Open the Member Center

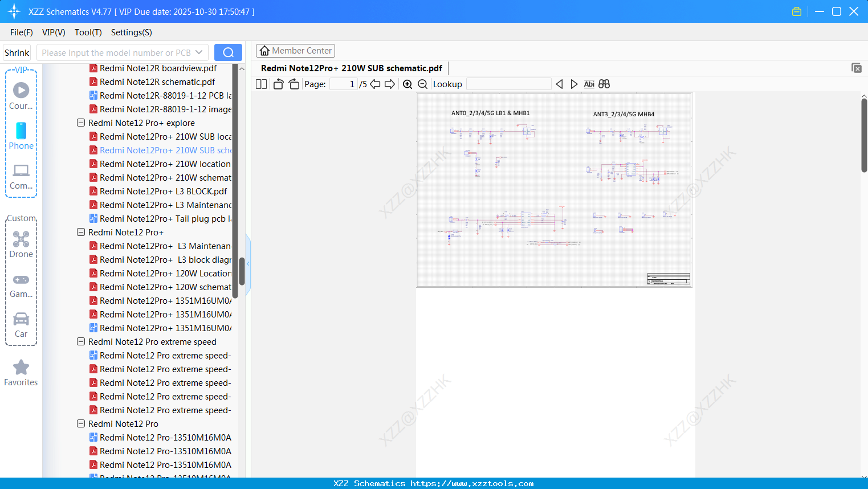[x=295, y=51]
